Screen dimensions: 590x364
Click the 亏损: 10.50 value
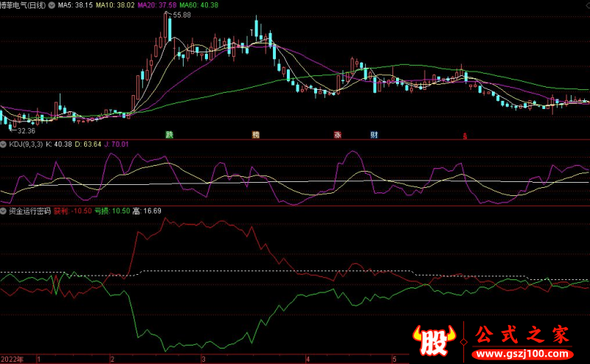(x=112, y=211)
